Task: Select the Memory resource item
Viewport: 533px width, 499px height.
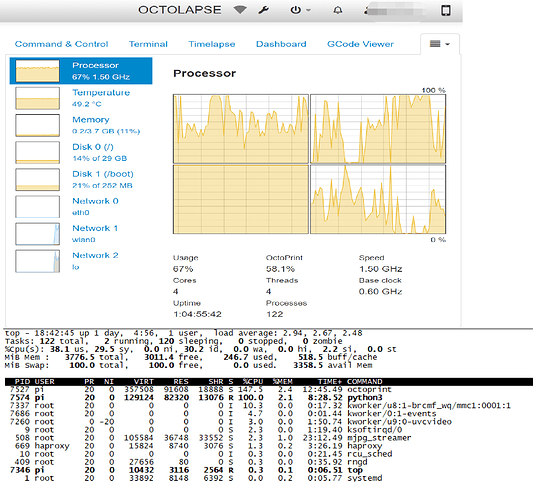Action: pyautogui.click(x=81, y=125)
